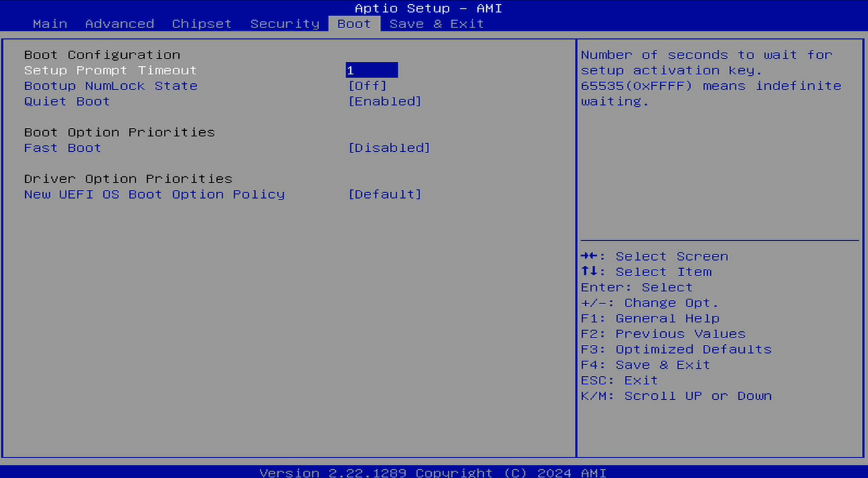Go to the Chipset tab
This screenshot has height=478, width=868.
(201, 24)
